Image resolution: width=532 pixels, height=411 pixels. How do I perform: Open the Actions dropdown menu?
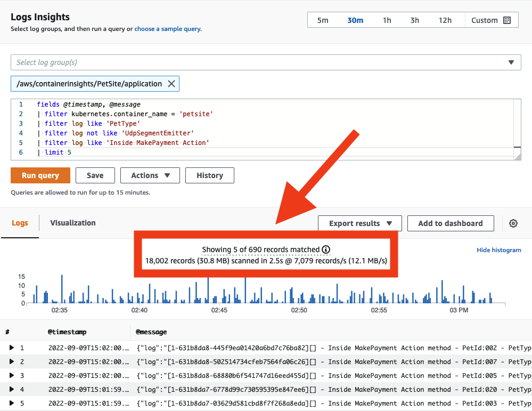150,175
